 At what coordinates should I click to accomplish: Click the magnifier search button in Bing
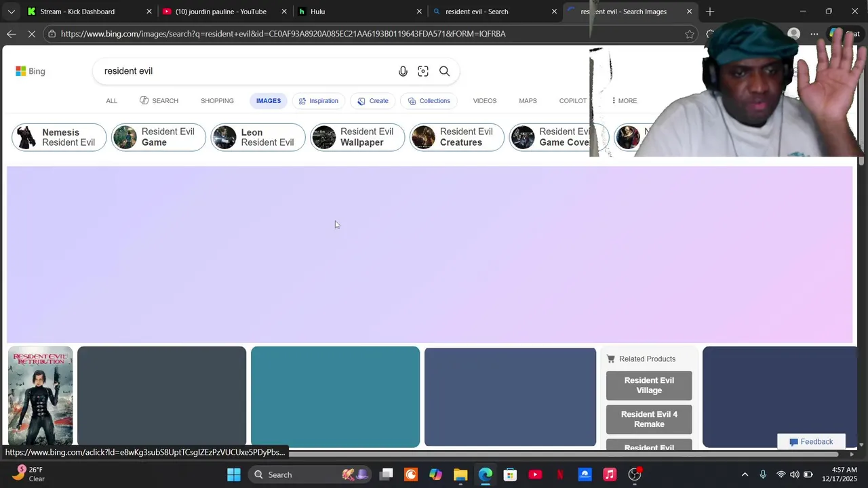coord(444,71)
